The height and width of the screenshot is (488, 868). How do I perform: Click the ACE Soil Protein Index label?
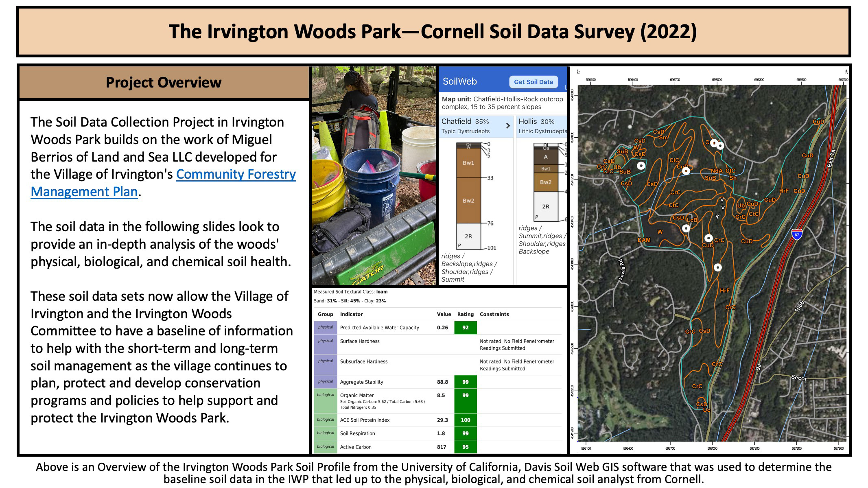(x=365, y=420)
